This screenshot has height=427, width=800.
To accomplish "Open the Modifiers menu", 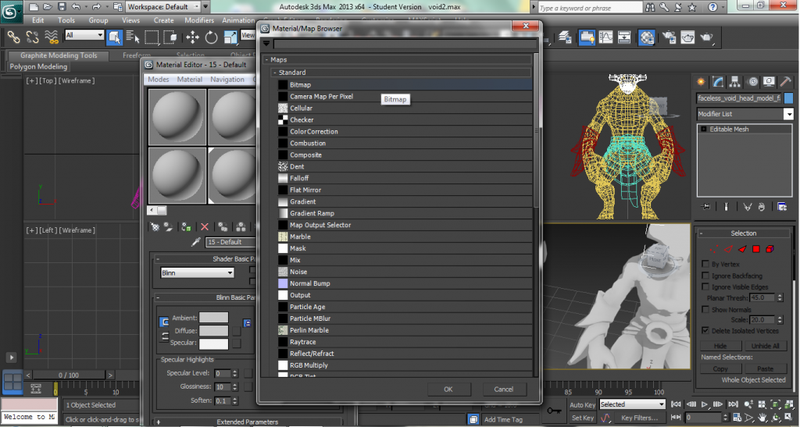I will 199,20.
